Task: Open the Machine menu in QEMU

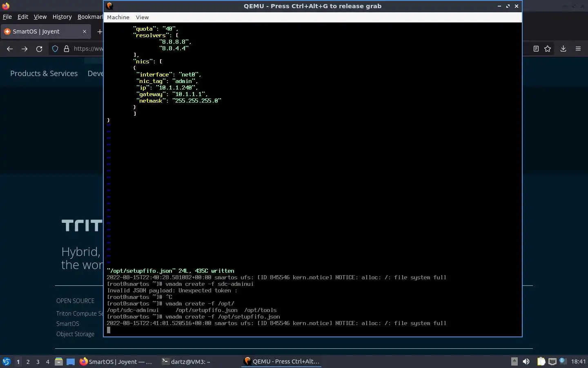Action: (x=118, y=17)
